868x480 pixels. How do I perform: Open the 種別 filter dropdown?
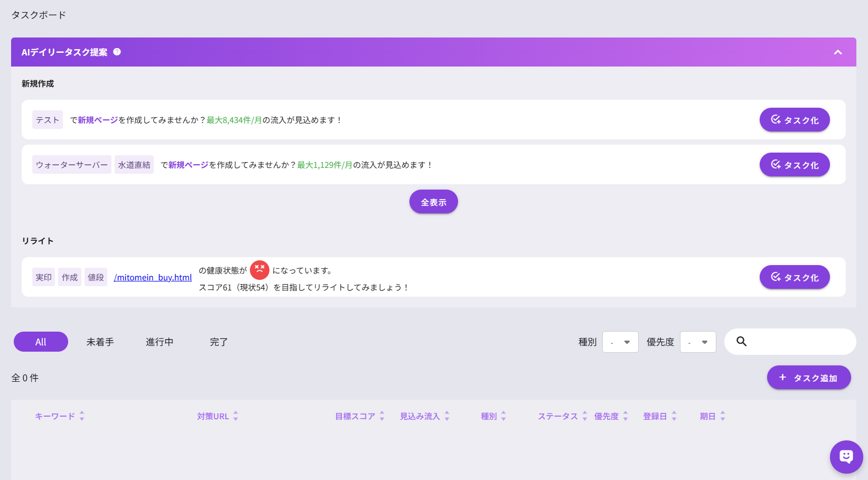(620, 342)
